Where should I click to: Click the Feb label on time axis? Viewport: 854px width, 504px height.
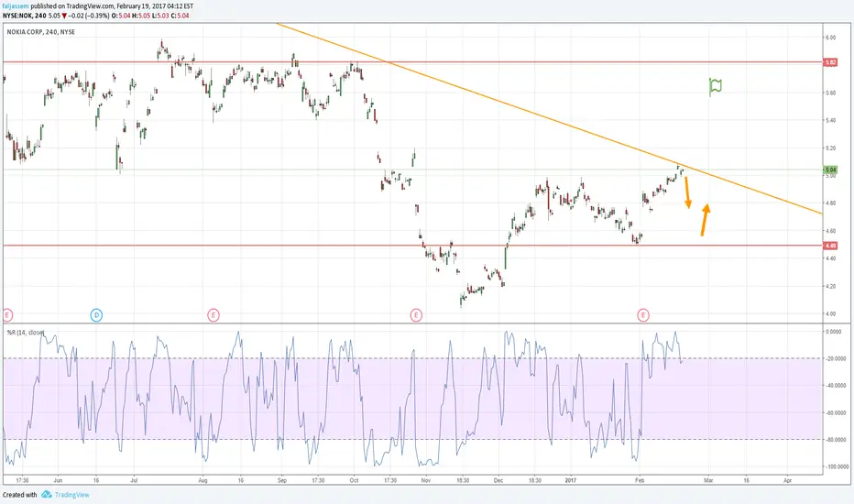coord(640,480)
